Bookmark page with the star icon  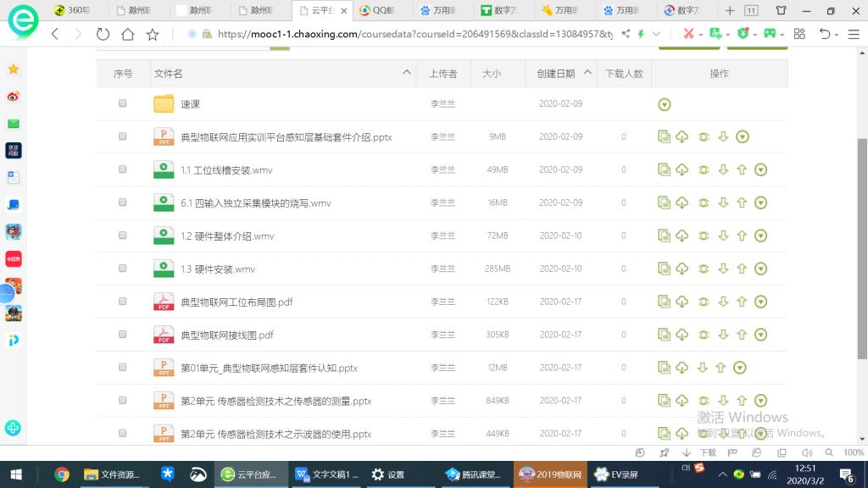[153, 34]
